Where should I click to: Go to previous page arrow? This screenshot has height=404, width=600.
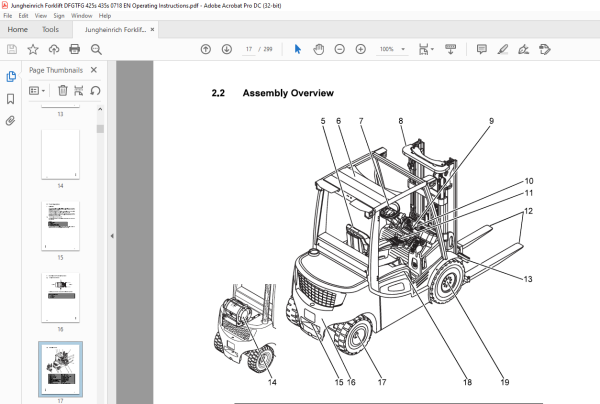pyautogui.click(x=206, y=49)
